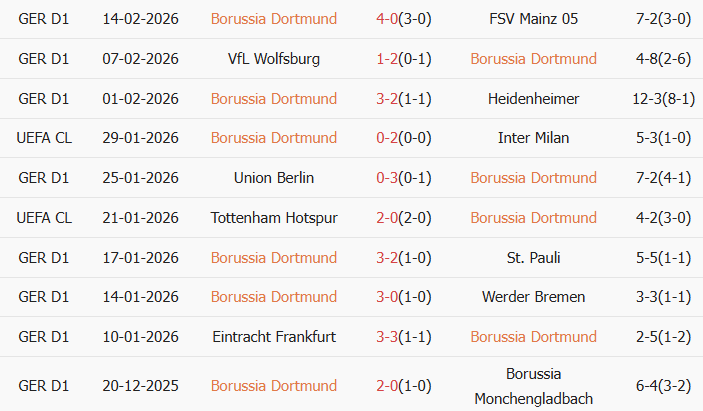703x411 pixels.
Task: Click the 12-3(8-1) stat in Heidenheimer row
Action: coord(648,99)
